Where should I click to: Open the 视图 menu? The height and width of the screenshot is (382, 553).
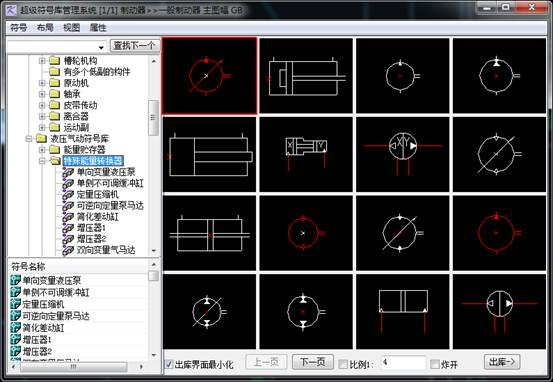point(72,28)
